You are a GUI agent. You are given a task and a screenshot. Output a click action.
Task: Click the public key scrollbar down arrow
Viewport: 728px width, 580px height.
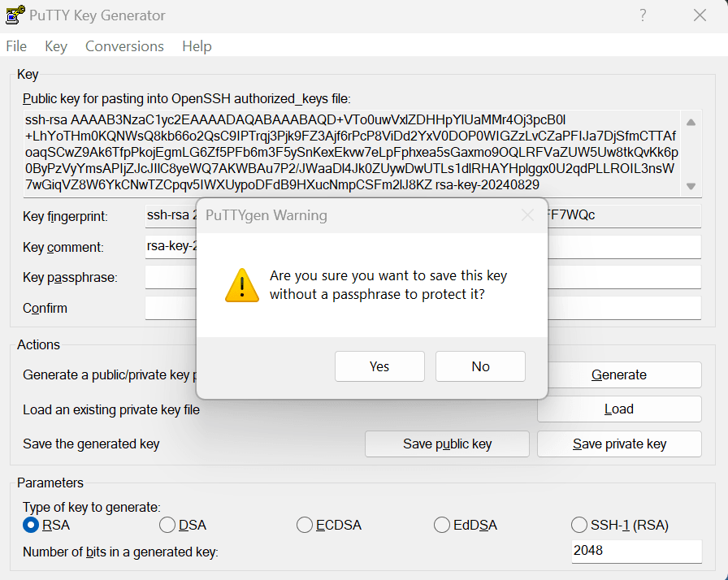click(x=691, y=186)
